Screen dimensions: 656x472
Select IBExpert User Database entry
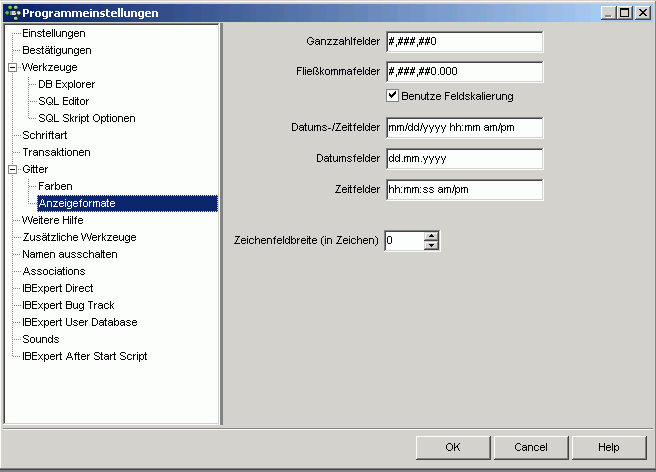point(79,322)
